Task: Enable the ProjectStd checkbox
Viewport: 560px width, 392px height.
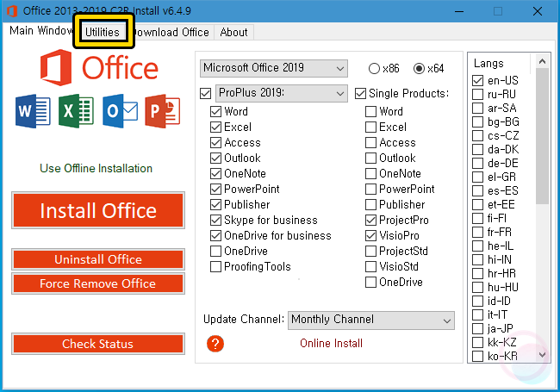Action: (x=370, y=251)
